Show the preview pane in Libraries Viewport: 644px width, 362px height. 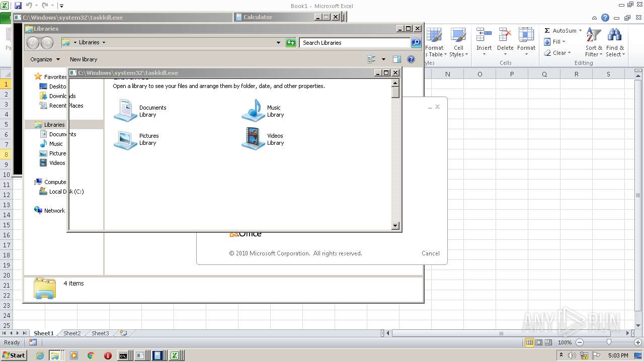point(396,59)
